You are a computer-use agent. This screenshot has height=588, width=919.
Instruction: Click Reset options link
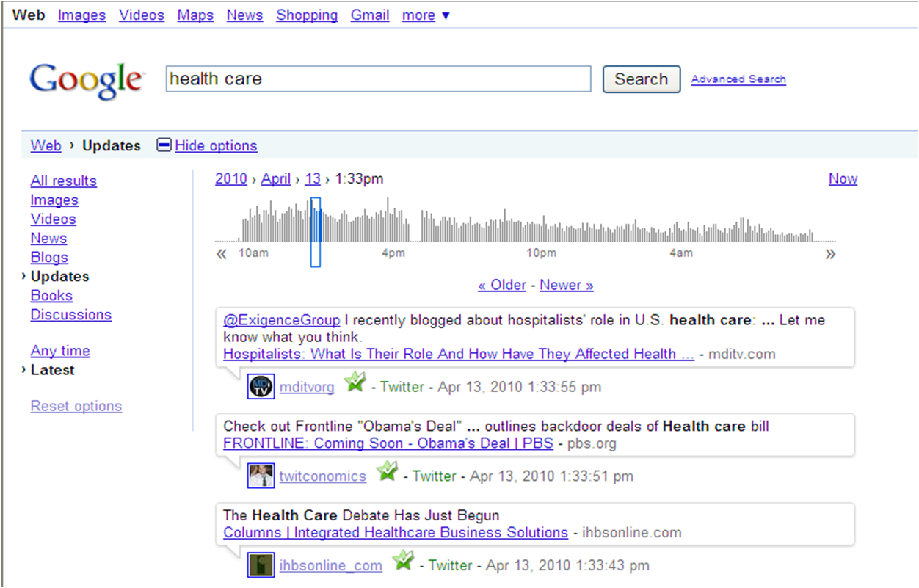76,406
